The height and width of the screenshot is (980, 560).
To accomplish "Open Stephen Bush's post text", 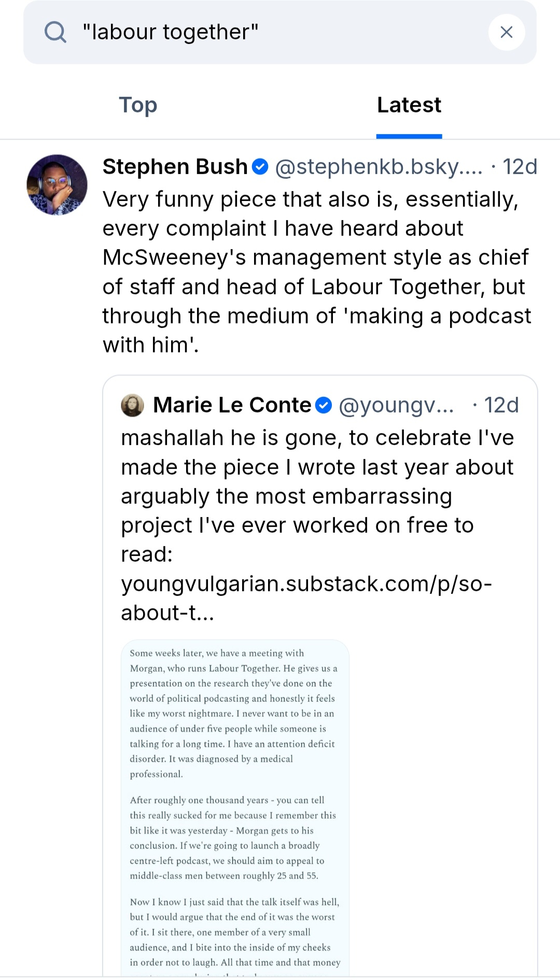I will (x=316, y=272).
